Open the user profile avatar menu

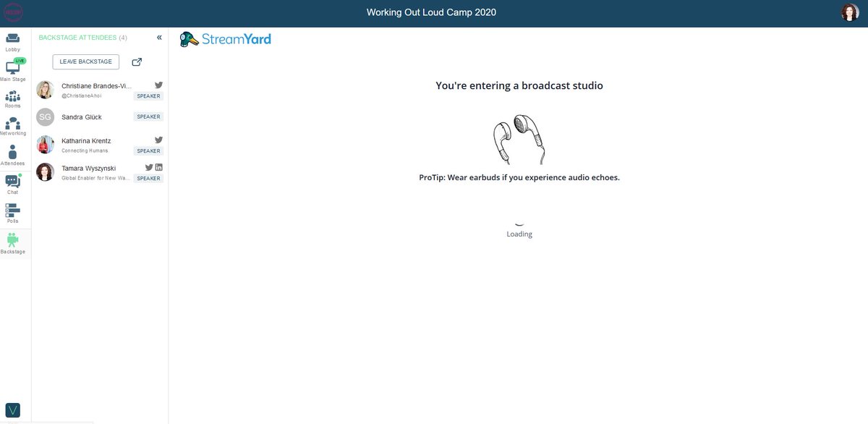tap(849, 12)
